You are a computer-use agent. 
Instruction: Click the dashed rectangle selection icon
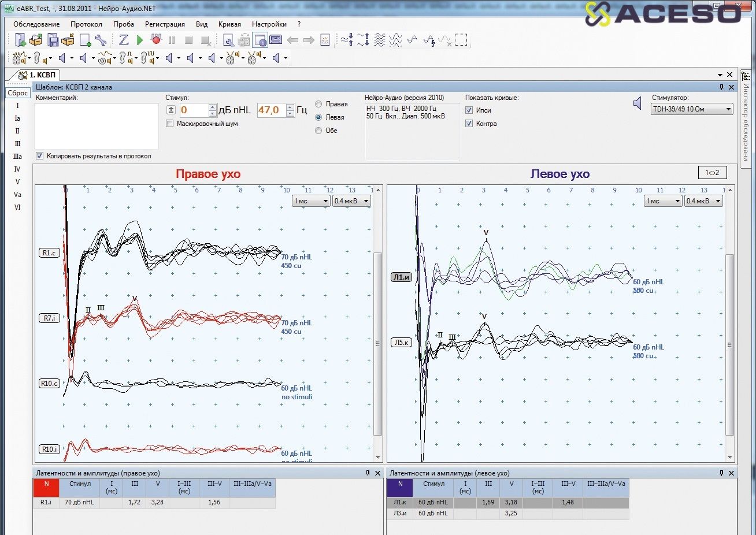461,40
